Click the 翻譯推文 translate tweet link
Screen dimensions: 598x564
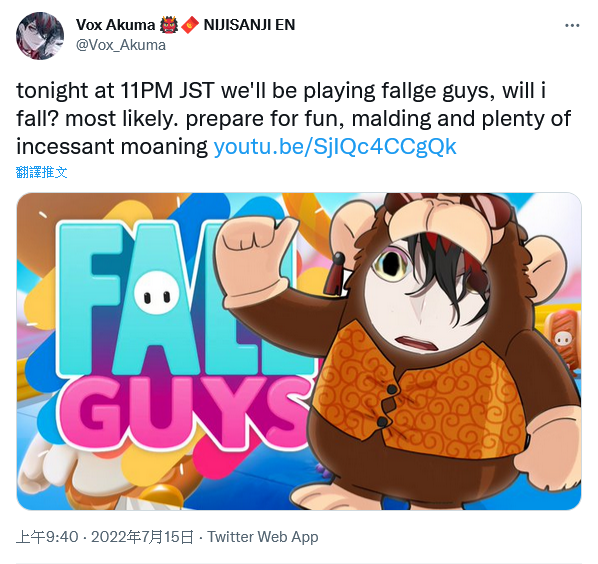(42, 172)
